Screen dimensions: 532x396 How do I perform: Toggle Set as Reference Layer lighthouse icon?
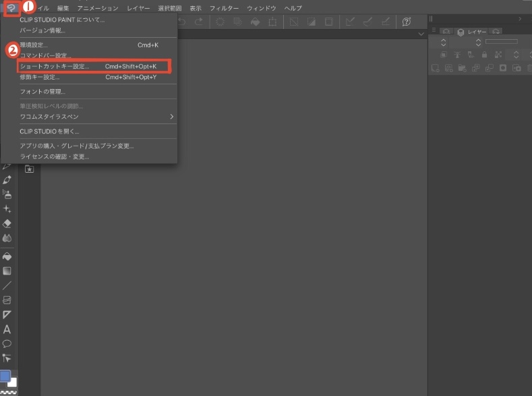pos(457,54)
